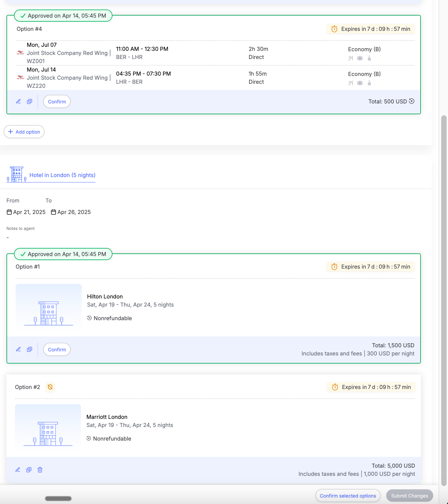Click baggage icon on LHR - BER flight
Viewport: 448px width, 504px height.
(x=360, y=83)
